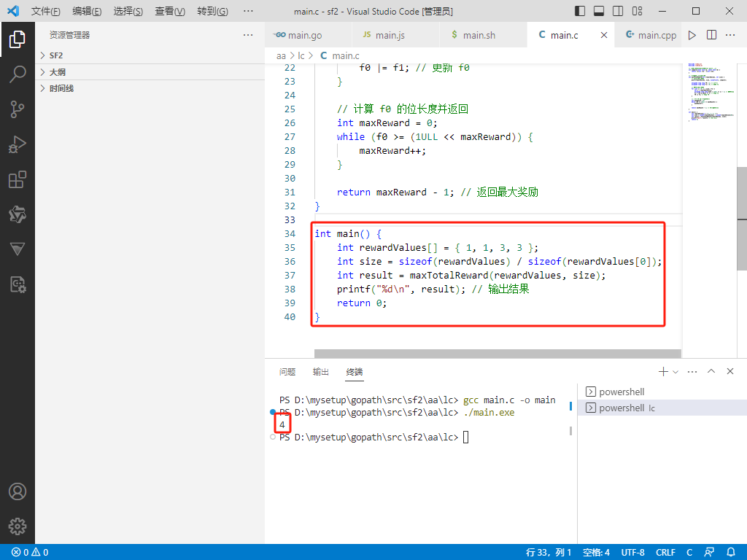This screenshot has height=560, width=747.
Task: Open the 编辑(E) menu
Action: coord(88,11)
